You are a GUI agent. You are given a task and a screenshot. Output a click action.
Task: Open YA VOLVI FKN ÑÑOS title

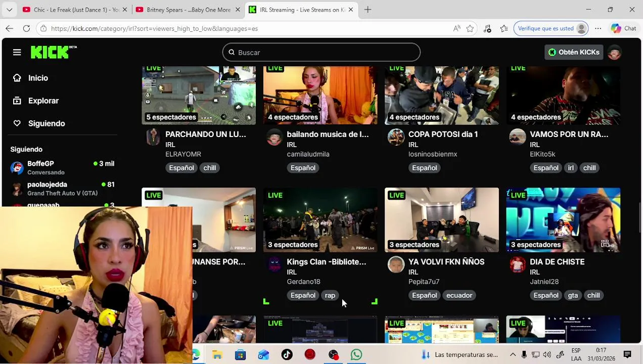pos(446,262)
